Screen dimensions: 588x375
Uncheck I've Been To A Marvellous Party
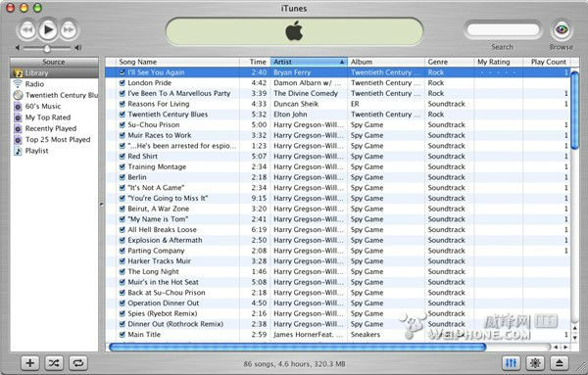click(122, 93)
